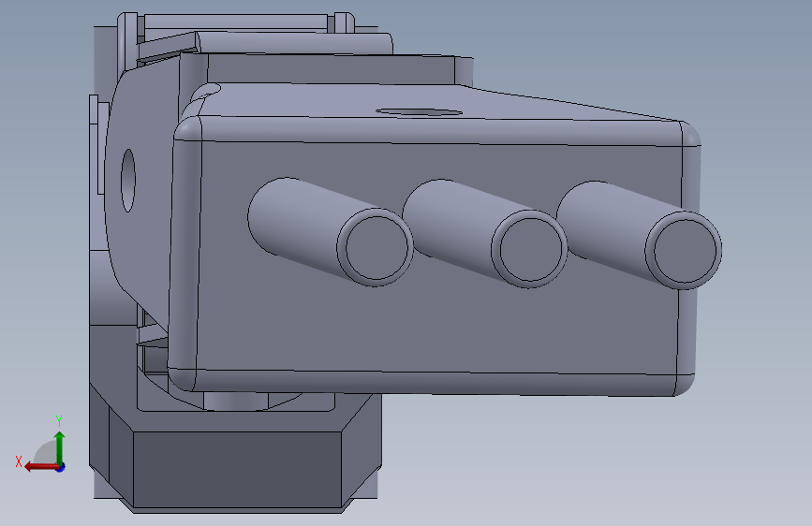812x526 pixels.
Task: Select the elliptical hole on the housing top face
Action: [419, 111]
